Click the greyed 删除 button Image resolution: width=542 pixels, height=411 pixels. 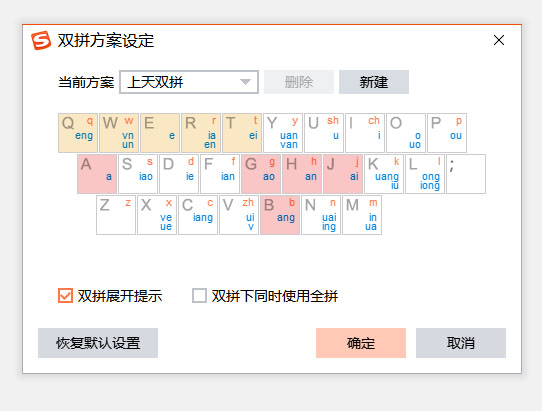(x=299, y=82)
